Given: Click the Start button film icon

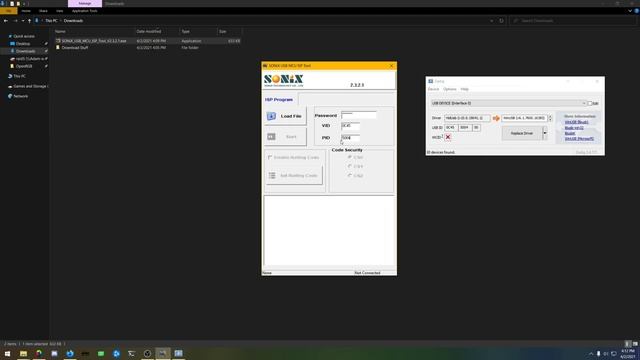Looking at the screenshot, I should 271,137.
